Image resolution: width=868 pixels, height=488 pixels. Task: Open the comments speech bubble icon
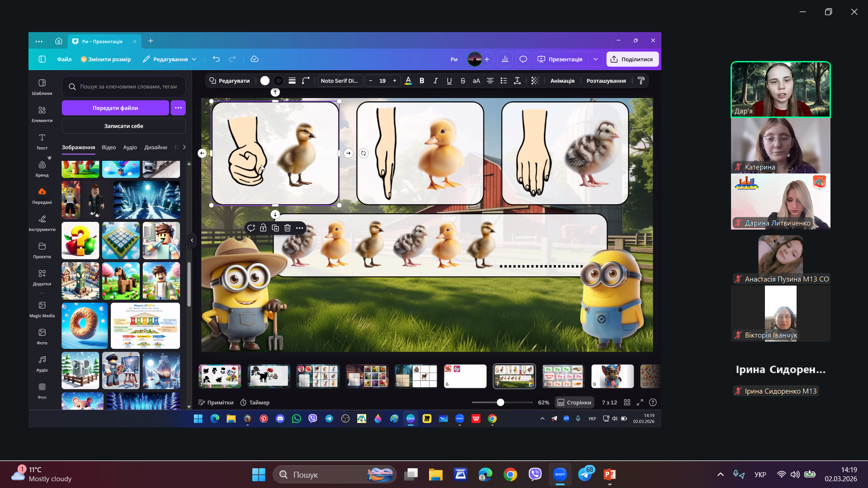point(523,59)
